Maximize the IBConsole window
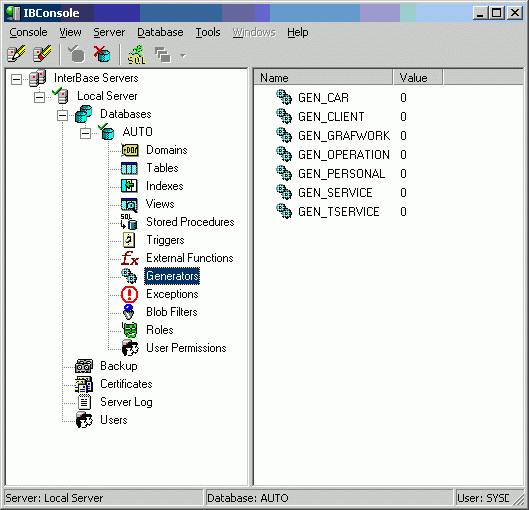The height and width of the screenshot is (510, 529). tap(497, 13)
